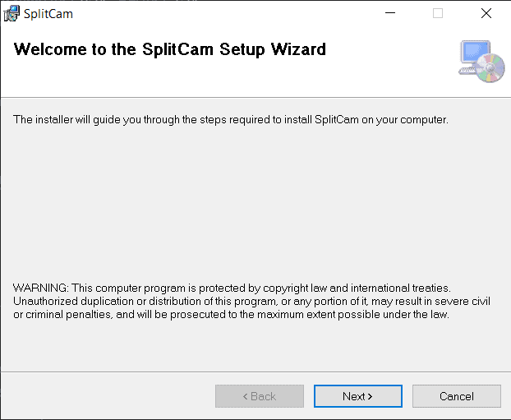Image resolution: width=511 pixels, height=420 pixels.
Task: Close the SplitCam installer with the X
Action: click(x=486, y=13)
